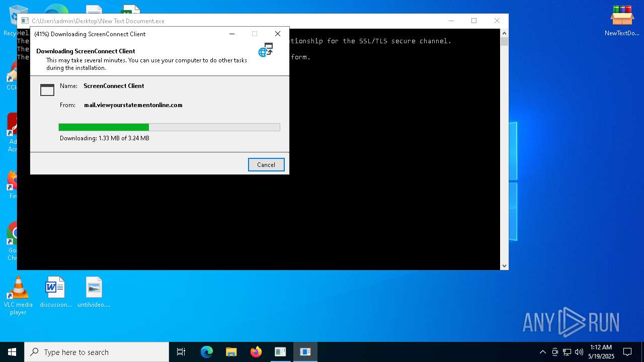Show hidden system tray icons
Viewport: 644px width, 362px height.
click(x=542, y=352)
